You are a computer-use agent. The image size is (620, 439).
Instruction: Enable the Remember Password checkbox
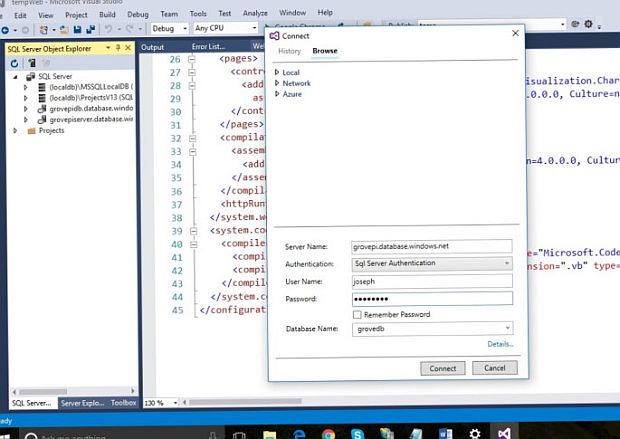[x=357, y=314]
